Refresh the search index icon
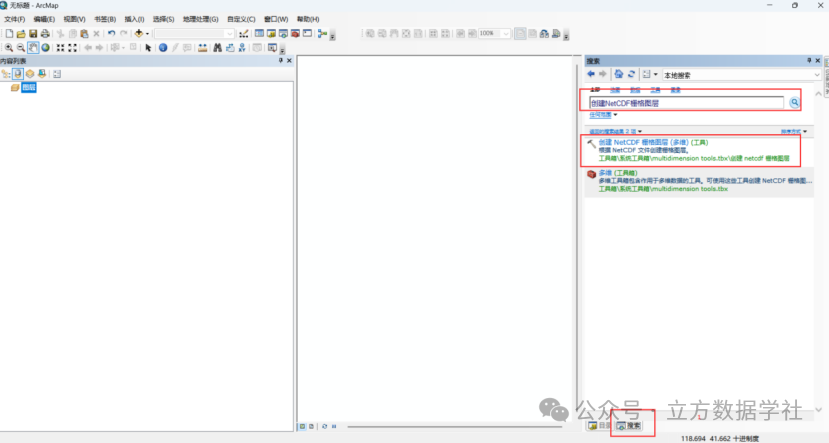This screenshot has height=443, width=829. pos(631,74)
